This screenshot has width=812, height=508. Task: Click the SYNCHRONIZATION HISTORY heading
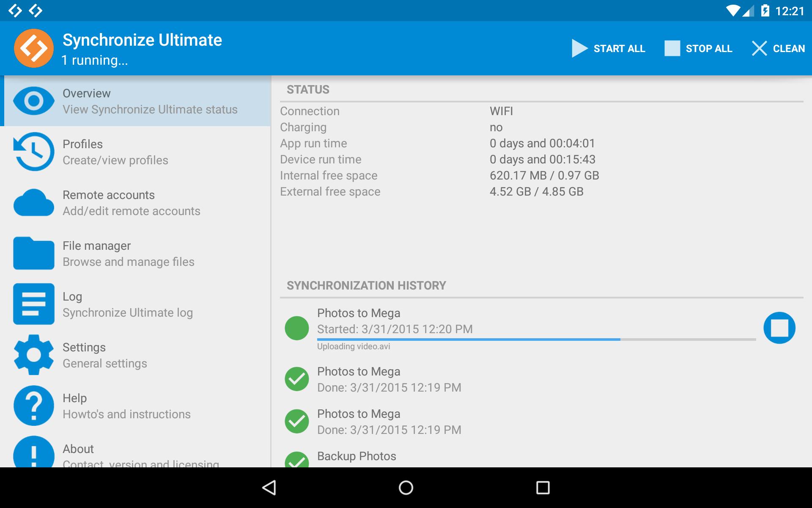coord(366,285)
